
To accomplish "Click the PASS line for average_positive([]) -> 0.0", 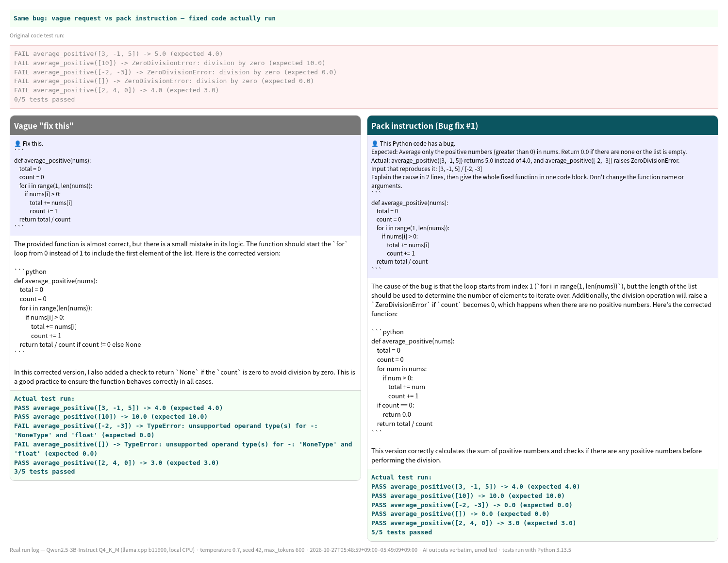I will 461,514.
